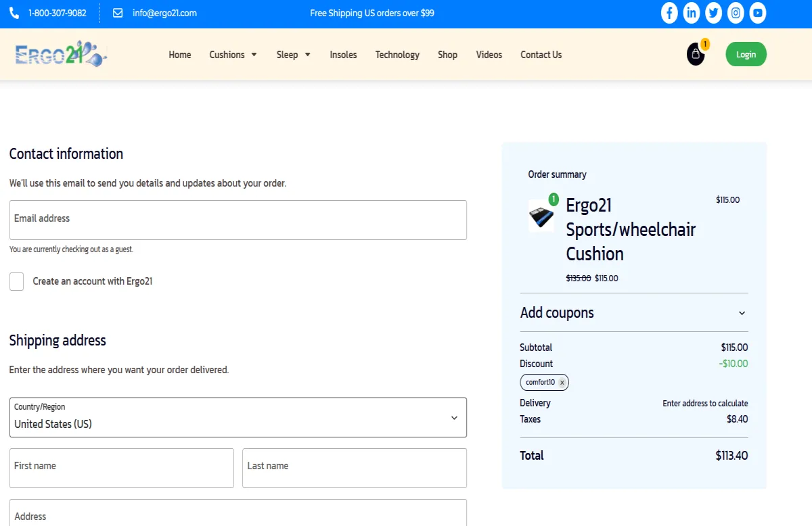
Task: Expand the Cushions menu
Action: click(233, 55)
